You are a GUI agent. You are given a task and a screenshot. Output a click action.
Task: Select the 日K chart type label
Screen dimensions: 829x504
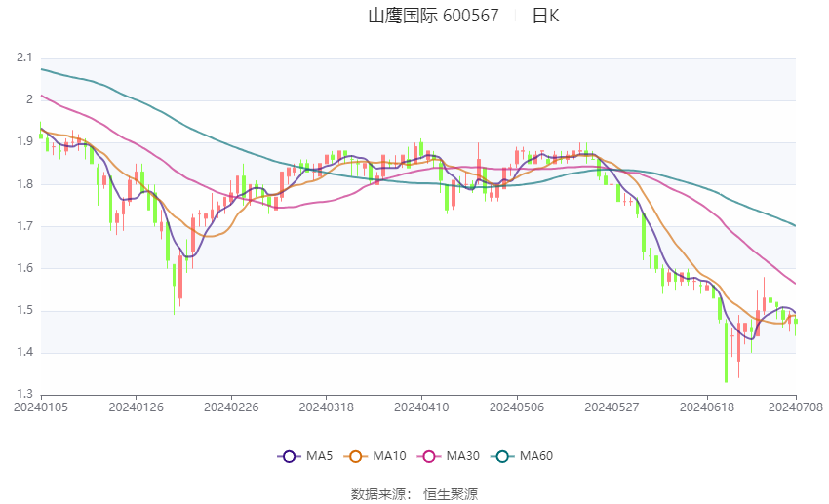pos(546,16)
